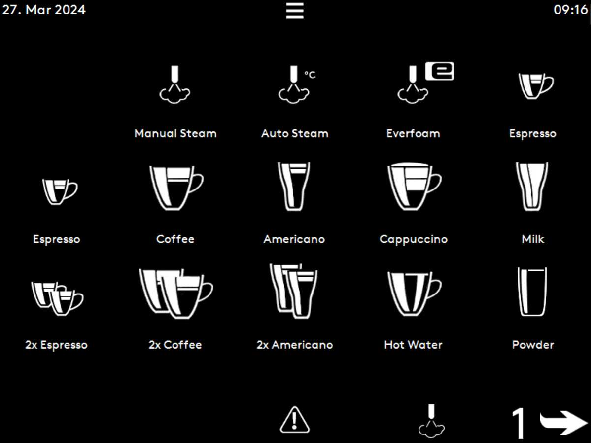591x443 pixels.
Task: Open the hamburger menu at top
Action: (295, 11)
